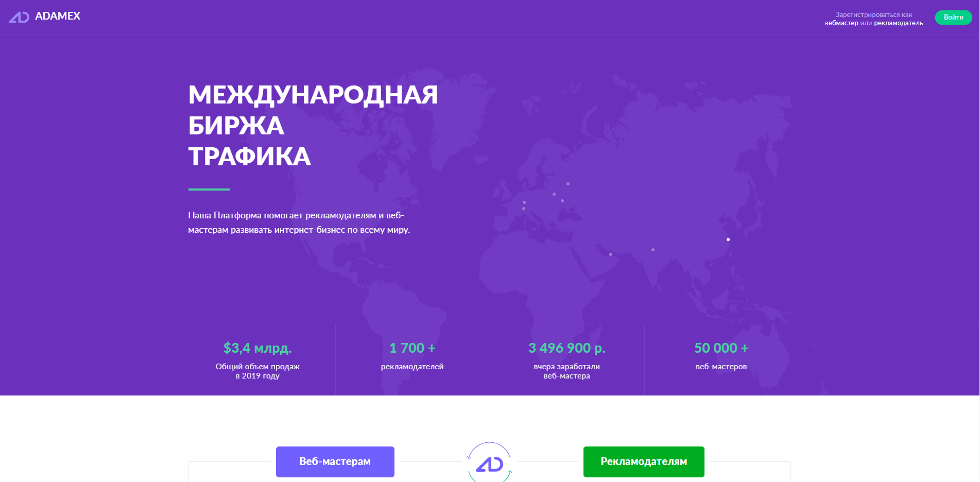Image resolution: width=980 pixels, height=482 pixels.
Task: Click the ADAMEX logo icon in header
Action: pos(19,17)
